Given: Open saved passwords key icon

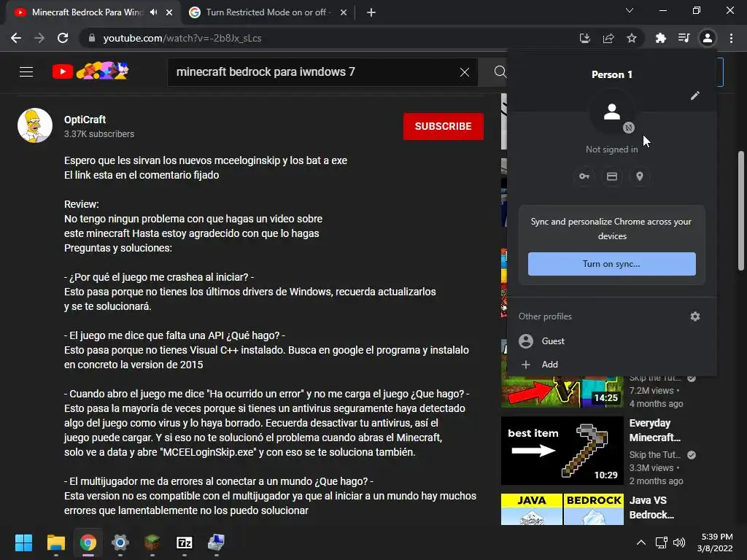Looking at the screenshot, I should (x=584, y=176).
